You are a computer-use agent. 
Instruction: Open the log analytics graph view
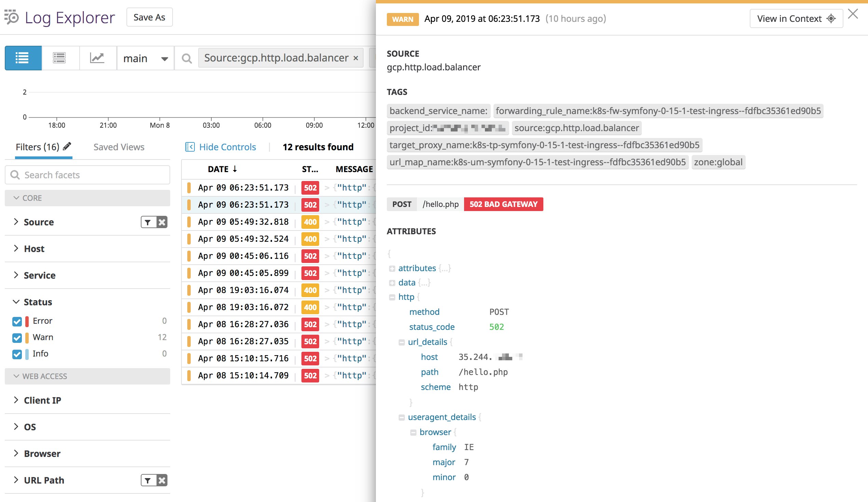tap(97, 58)
